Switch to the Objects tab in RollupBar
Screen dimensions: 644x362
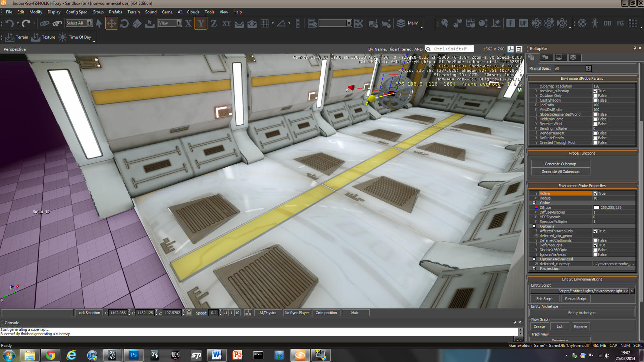click(x=532, y=57)
